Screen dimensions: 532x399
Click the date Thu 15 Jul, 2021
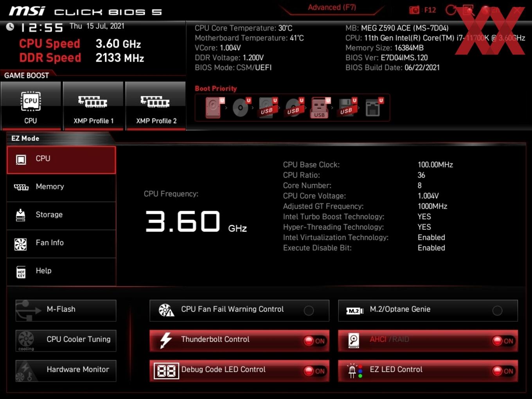[97, 26]
